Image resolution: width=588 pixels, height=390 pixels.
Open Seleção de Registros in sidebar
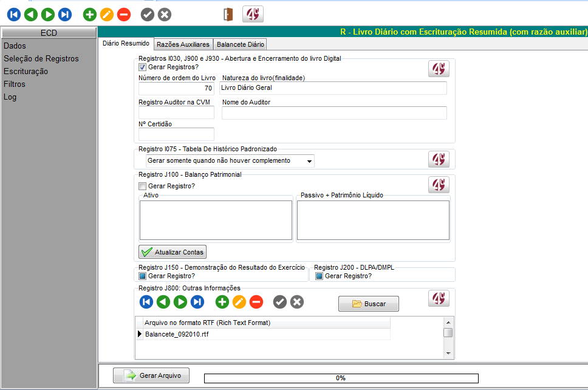41,58
